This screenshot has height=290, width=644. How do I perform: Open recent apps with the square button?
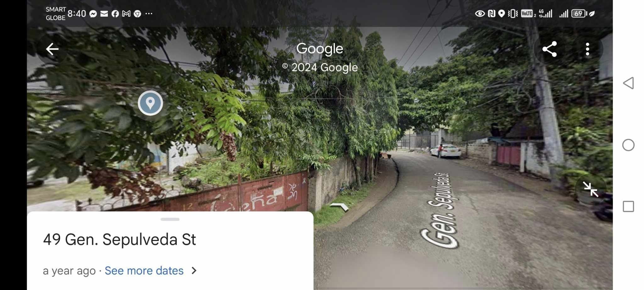coord(628,207)
